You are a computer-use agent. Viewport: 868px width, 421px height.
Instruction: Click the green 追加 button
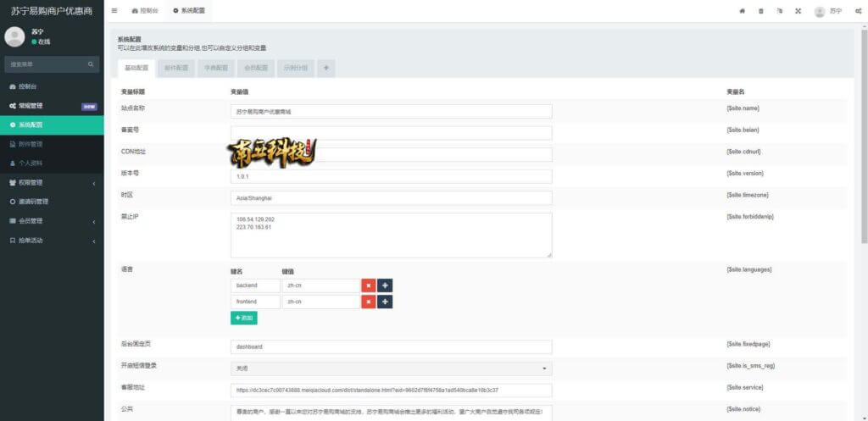click(243, 319)
